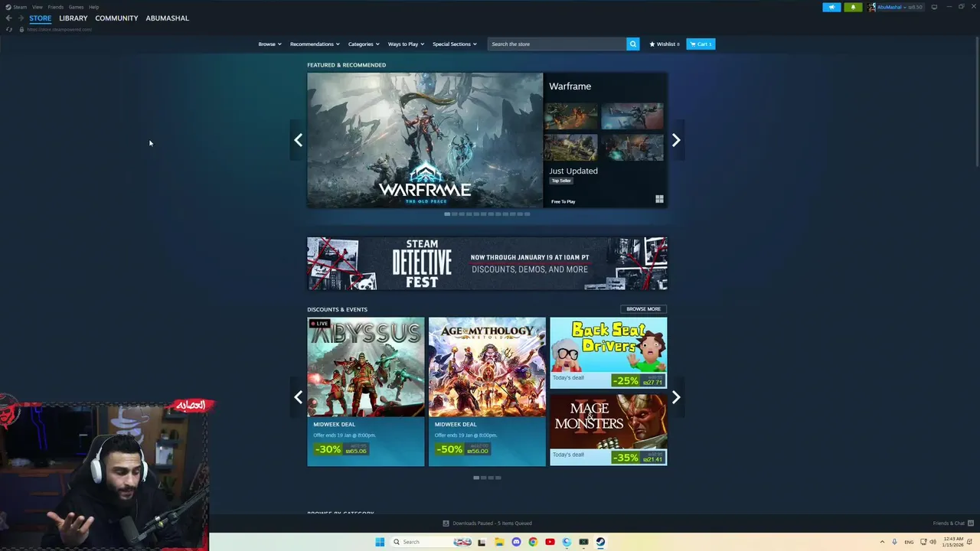The width and height of the screenshot is (980, 551).
Task: Click the Downloads Paused status
Action: 488,523
